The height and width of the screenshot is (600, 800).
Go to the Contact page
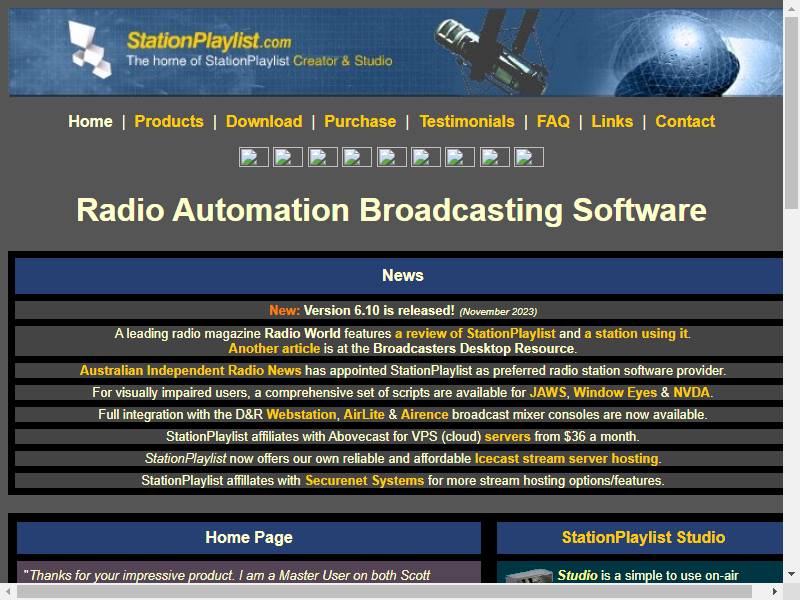(x=685, y=121)
